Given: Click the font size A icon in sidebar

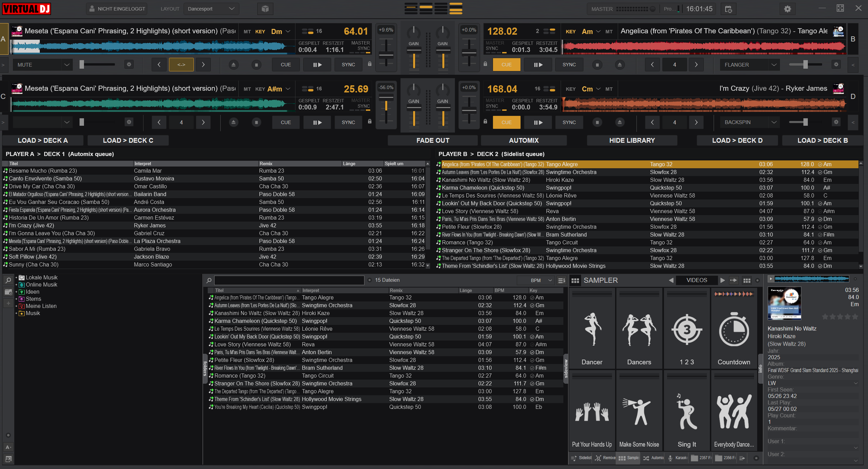Looking at the screenshot, I should tap(8, 447).
